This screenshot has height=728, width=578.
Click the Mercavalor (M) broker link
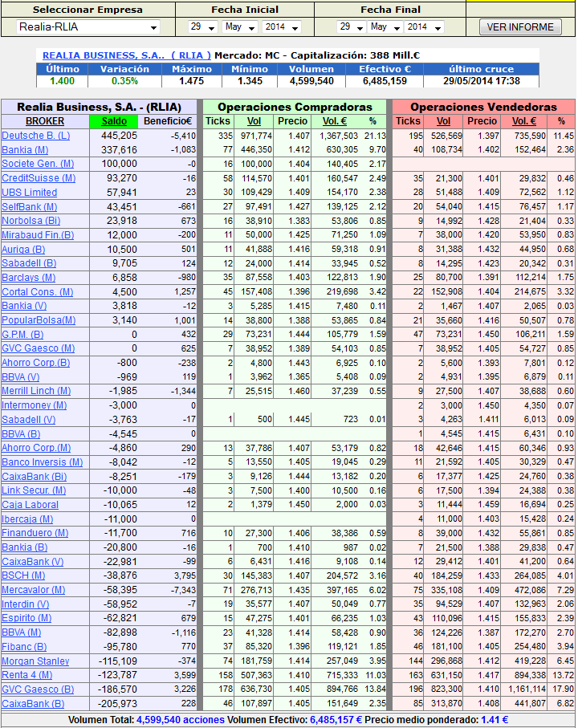34,590
